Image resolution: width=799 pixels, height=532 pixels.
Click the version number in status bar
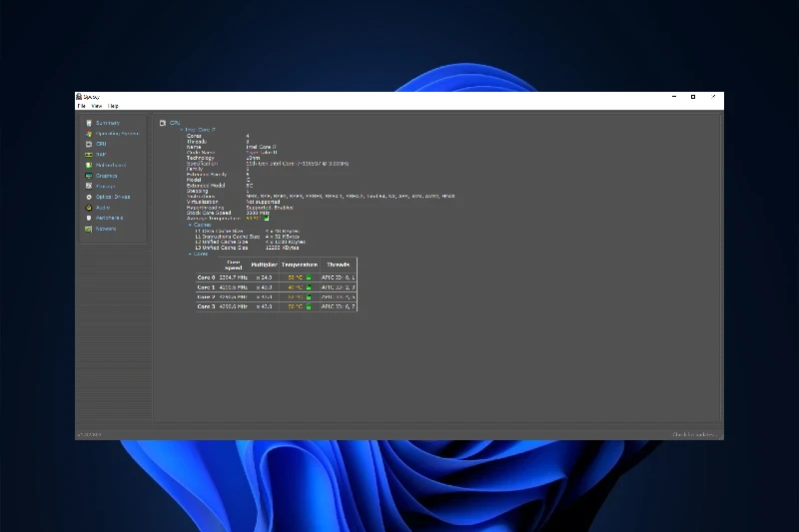[89, 435]
